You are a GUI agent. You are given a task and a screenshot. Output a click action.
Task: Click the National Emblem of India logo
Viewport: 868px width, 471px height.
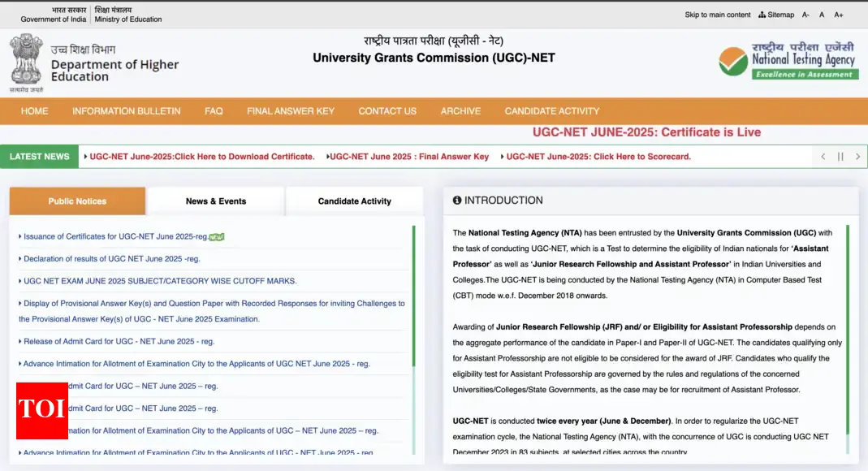coord(26,63)
